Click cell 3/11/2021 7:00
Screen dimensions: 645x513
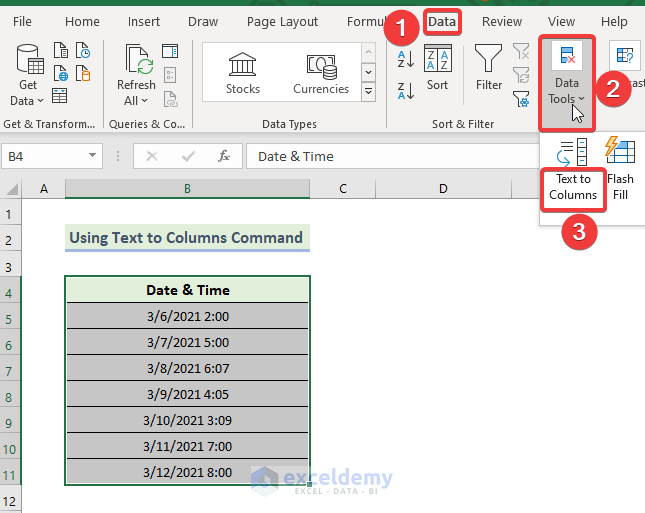point(187,446)
